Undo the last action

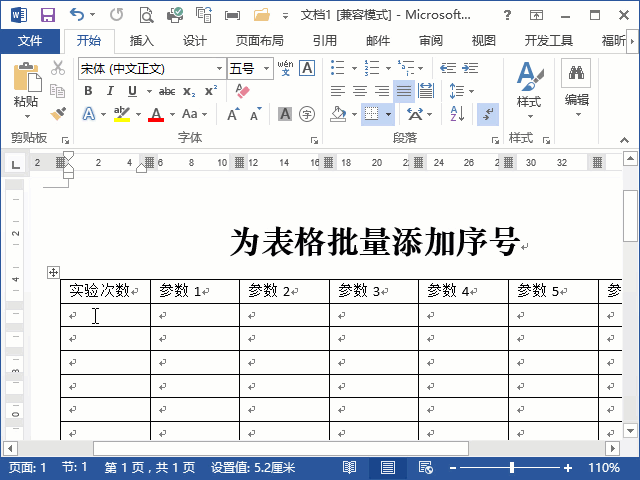pos(77,15)
